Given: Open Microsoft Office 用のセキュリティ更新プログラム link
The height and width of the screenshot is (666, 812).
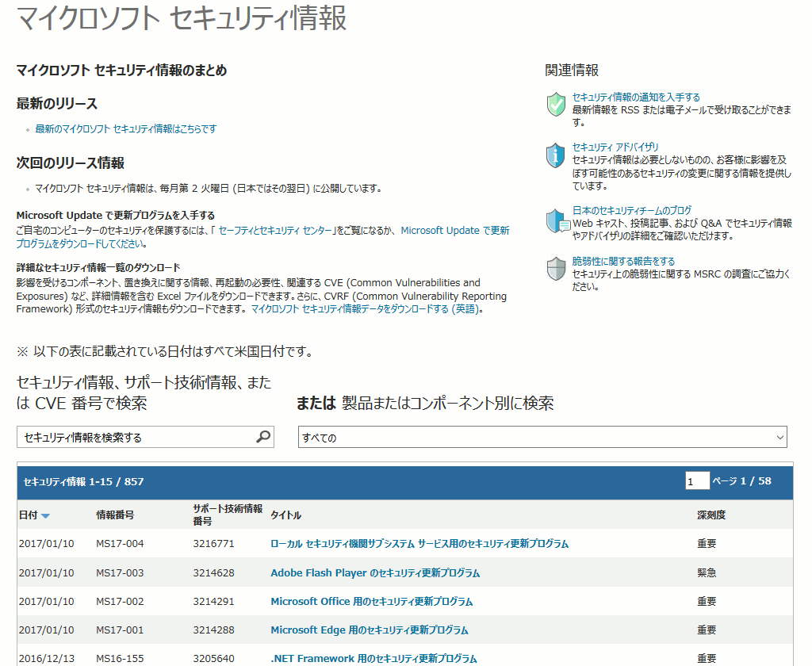Looking at the screenshot, I should (x=372, y=602).
